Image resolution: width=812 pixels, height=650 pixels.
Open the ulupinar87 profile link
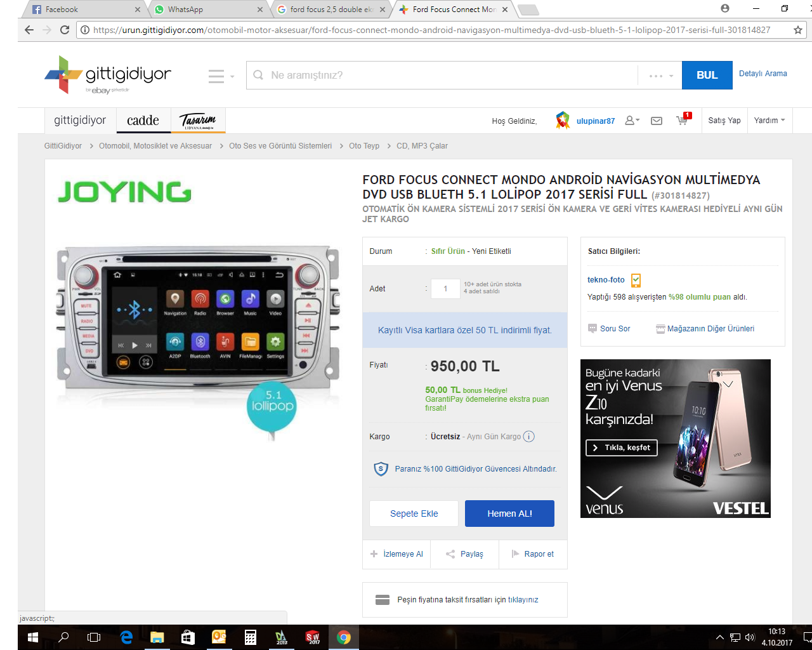(596, 121)
